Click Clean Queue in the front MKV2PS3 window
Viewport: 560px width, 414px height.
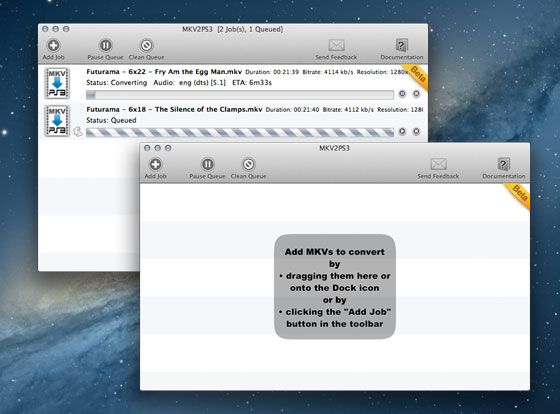click(x=248, y=168)
